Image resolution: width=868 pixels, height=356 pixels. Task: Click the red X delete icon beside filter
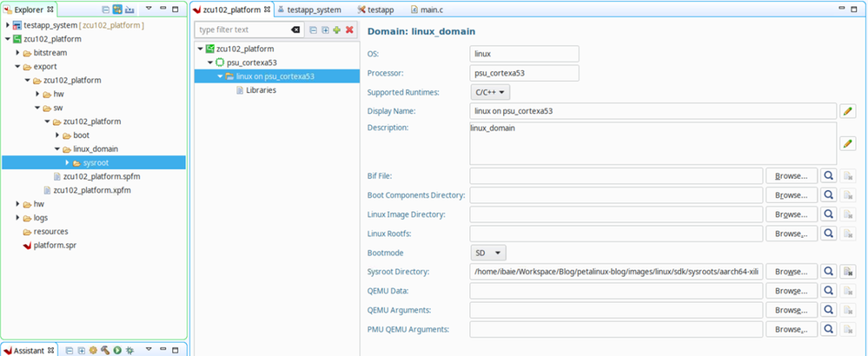[349, 30]
